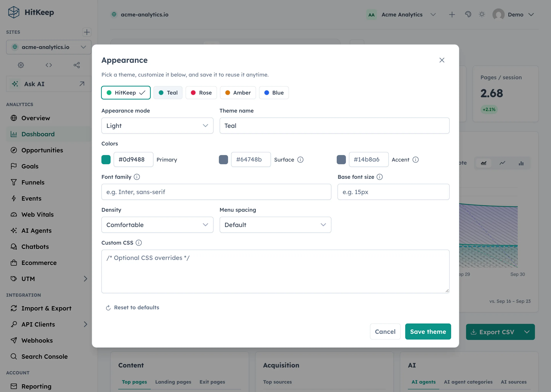
Task: Open the tracking code snippet icon
Action: 49,65
